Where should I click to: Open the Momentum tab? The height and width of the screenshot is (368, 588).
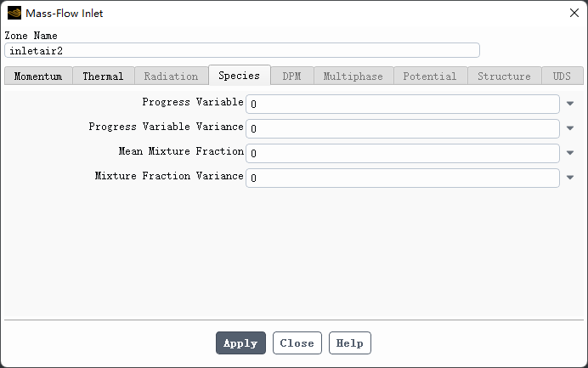(x=38, y=76)
